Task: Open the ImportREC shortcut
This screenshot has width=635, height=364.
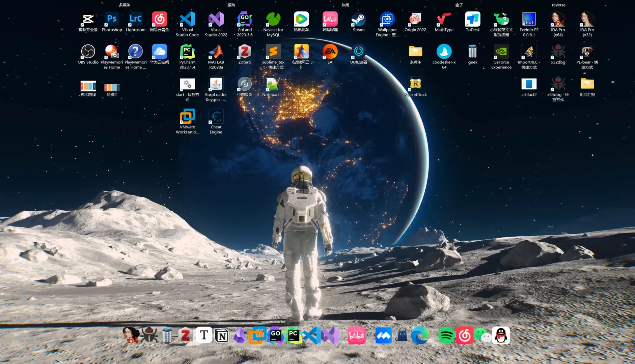Action: [x=529, y=57]
